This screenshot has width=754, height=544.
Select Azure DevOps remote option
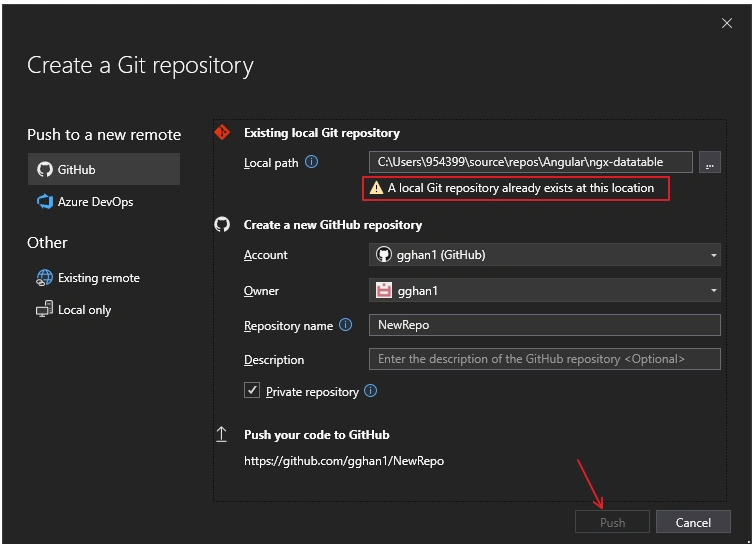(85, 202)
